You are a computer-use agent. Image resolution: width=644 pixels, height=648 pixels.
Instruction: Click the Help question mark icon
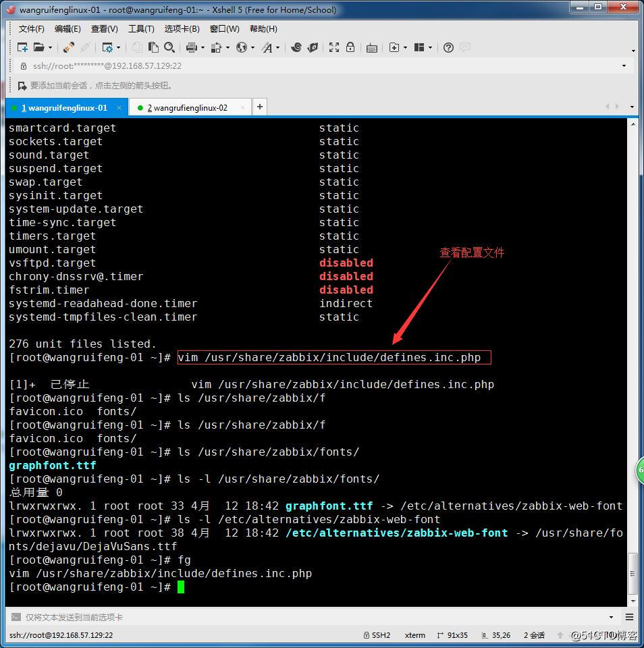pyautogui.click(x=448, y=47)
